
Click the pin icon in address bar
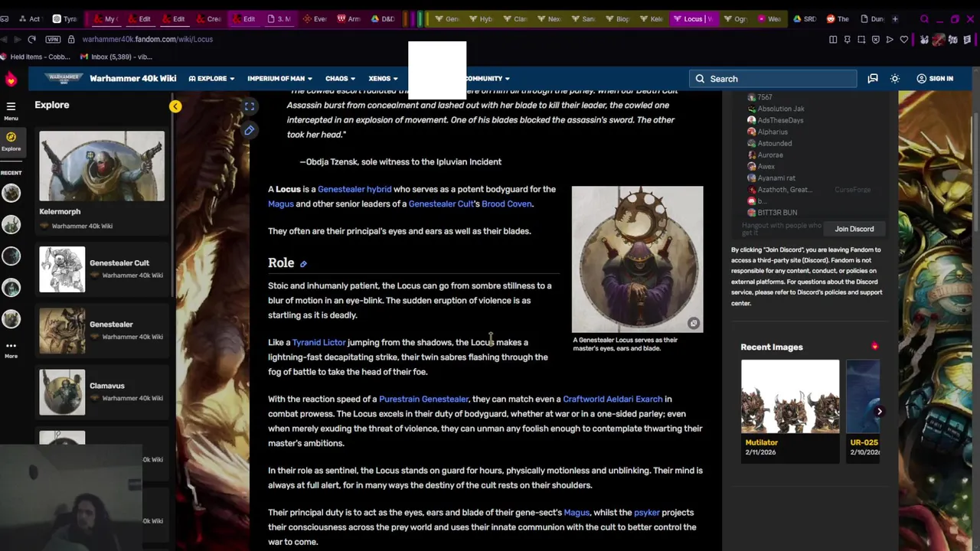click(x=847, y=39)
